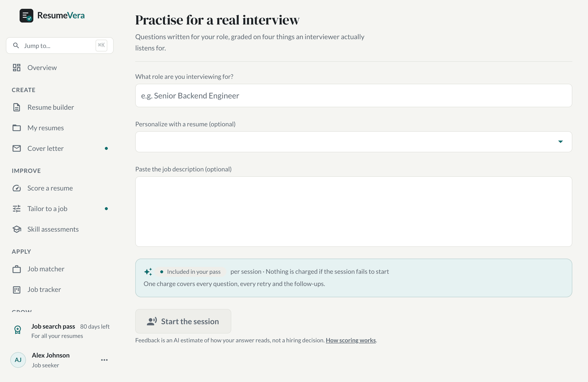Click the ⌘K shortcut badge in Jump to

(101, 46)
